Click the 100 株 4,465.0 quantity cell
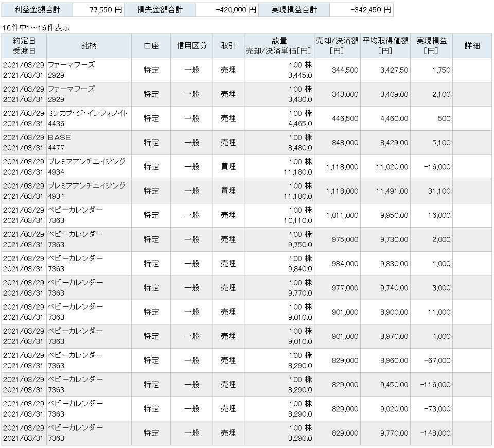The image size is (494, 448). 279,118
